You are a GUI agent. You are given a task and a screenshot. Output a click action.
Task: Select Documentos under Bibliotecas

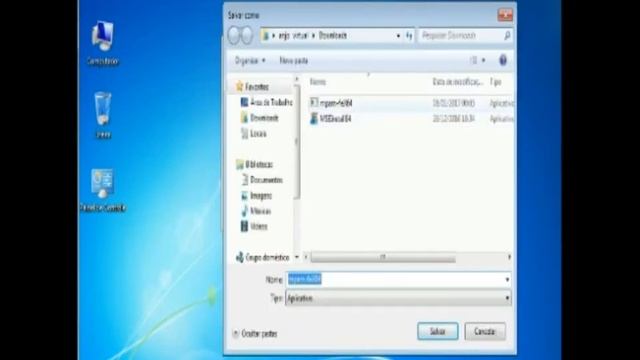(x=266, y=180)
